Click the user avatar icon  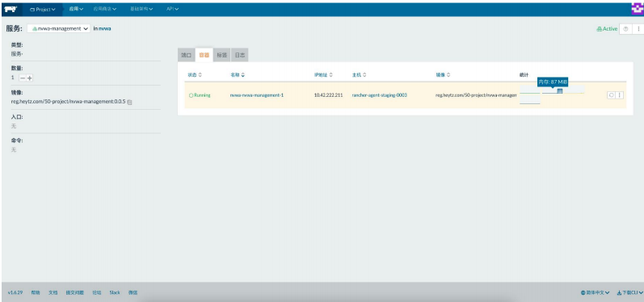coord(637,9)
